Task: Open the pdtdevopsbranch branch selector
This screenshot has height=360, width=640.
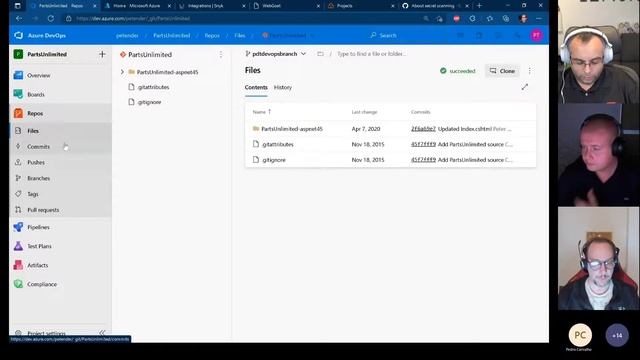Action: 276,54
